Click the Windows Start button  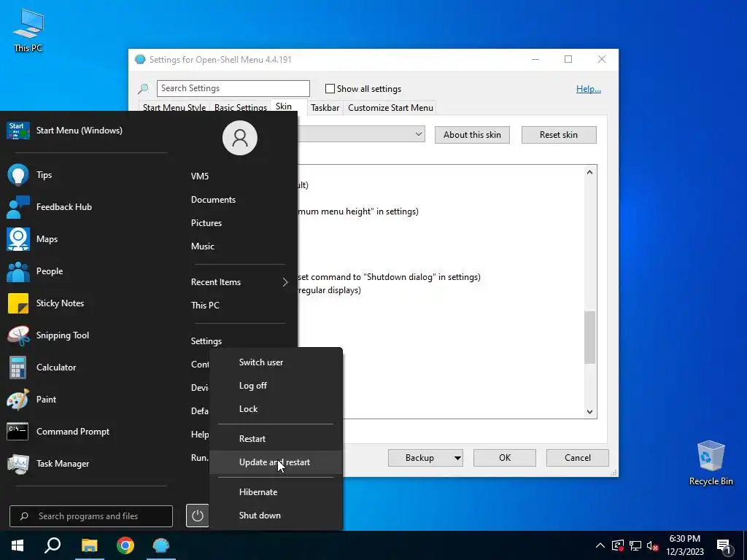(18, 545)
